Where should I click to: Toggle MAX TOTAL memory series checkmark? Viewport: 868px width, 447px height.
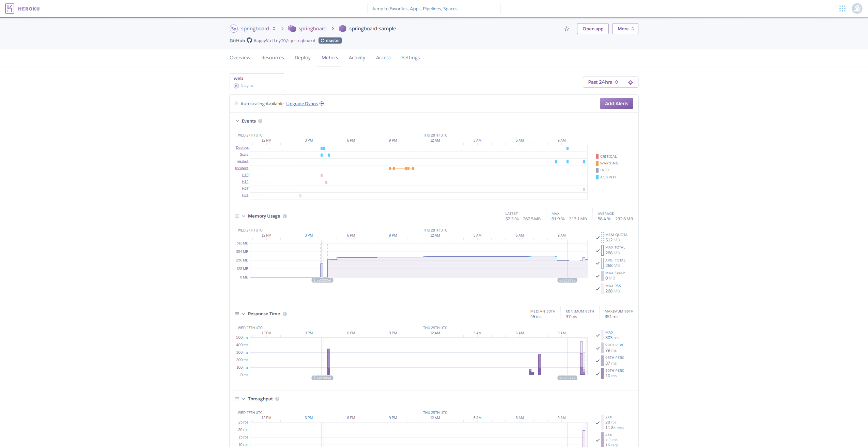(598, 250)
